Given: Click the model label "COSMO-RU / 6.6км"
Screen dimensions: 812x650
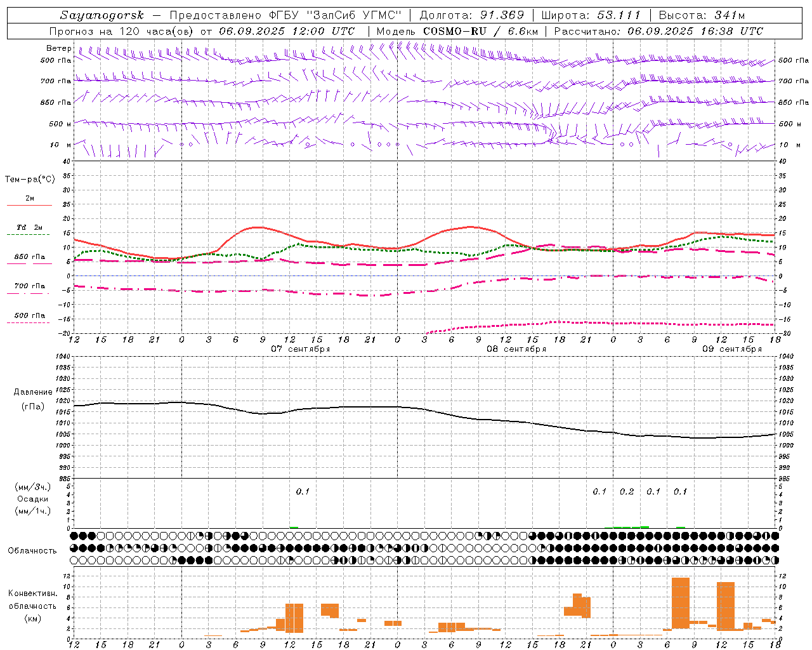Looking at the screenshot, I should coord(480,31).
